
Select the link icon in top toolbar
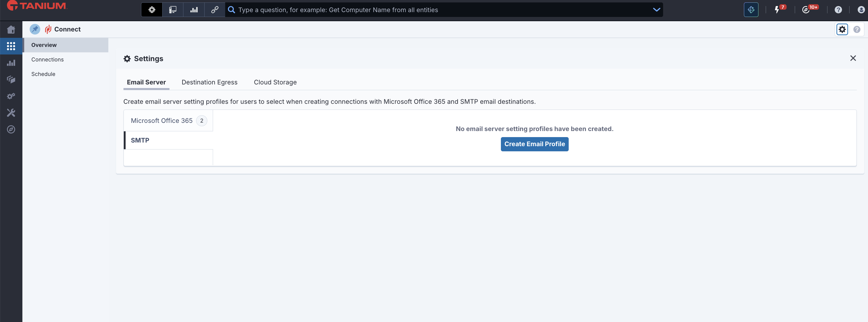click(x=215, y=10)
